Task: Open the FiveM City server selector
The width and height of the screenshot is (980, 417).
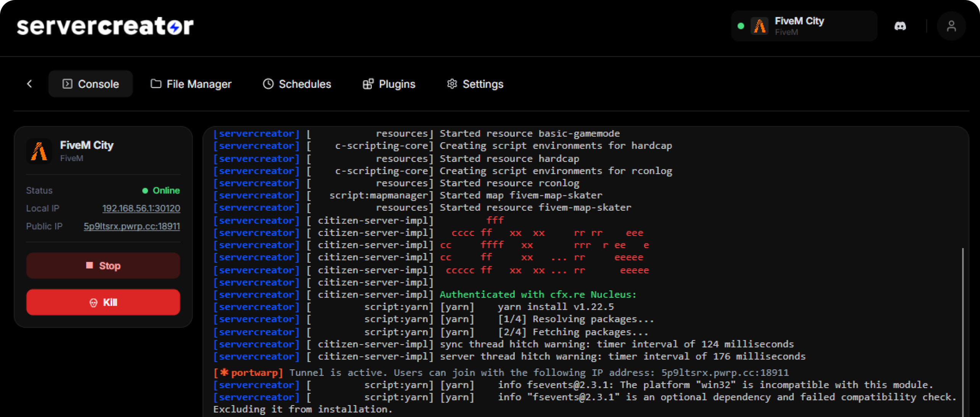Action: pos(804,26)
